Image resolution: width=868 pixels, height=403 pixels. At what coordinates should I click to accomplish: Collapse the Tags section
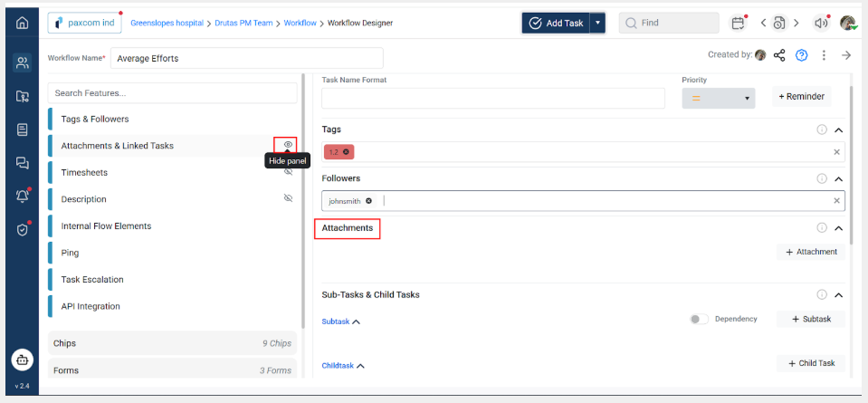pos(838,130)
